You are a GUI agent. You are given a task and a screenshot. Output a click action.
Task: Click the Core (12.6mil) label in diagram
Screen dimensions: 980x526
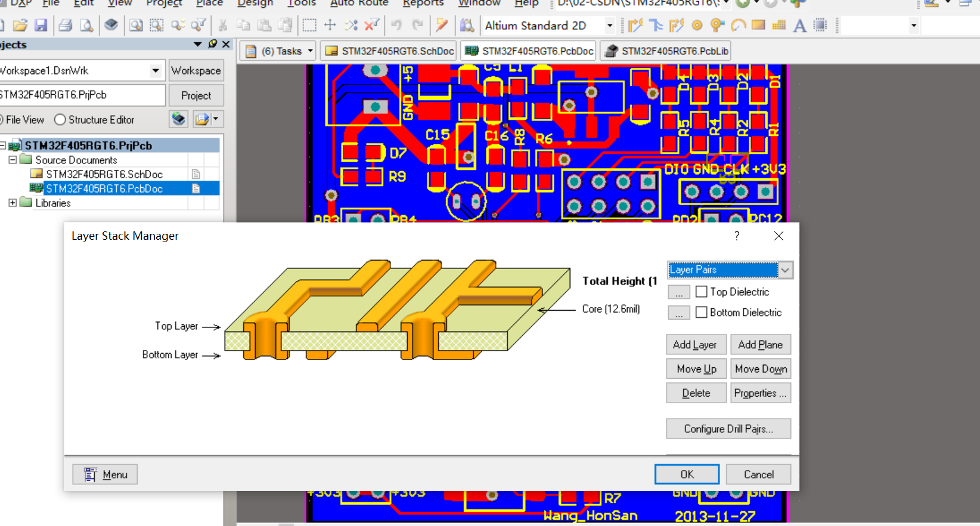611,309
